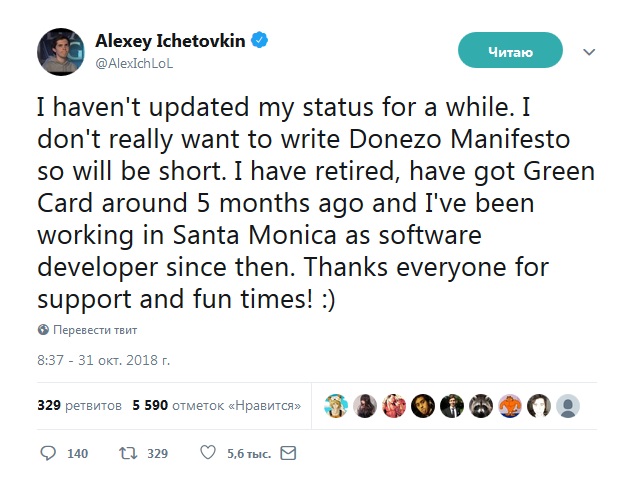Screen dimensions: 631x478
Task: Click the globe icon beside translate
Action: click(43, 330)
